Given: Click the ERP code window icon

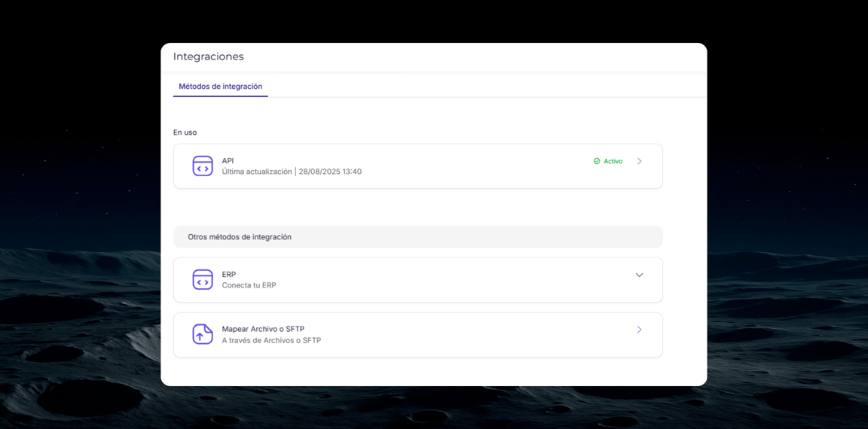Looking at the screenshot, I should pyautogui.click(x=203, y=279).
